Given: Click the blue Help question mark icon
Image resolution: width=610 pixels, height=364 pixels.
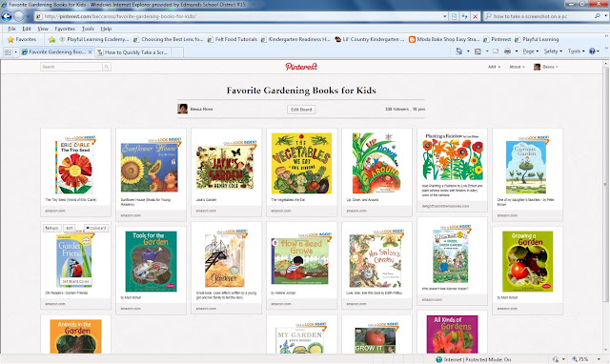Looking at the screenshot, I should [x=592, y=51].
